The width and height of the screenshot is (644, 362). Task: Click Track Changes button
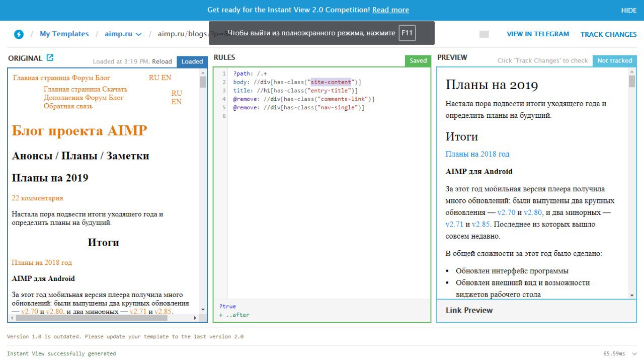609,34
